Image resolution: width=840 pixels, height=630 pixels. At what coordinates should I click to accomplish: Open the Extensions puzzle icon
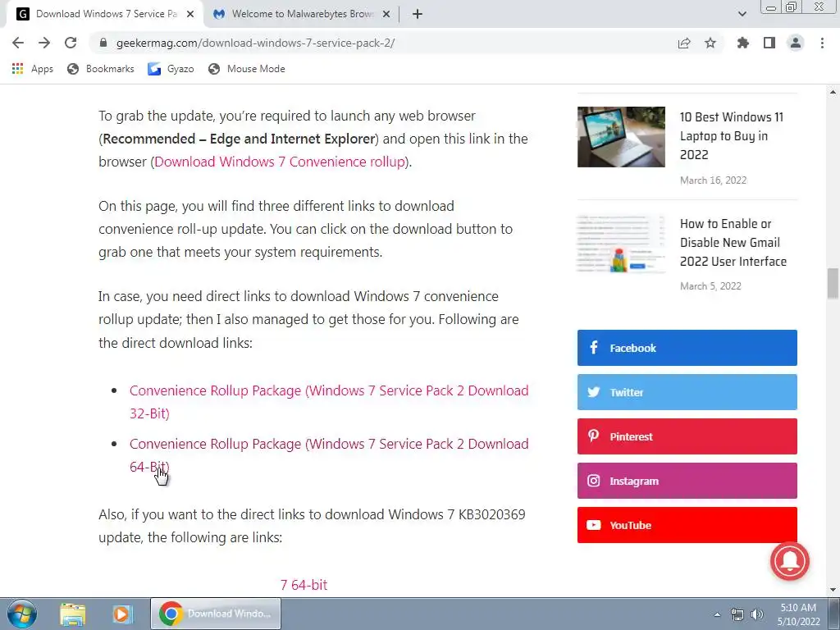742,43
